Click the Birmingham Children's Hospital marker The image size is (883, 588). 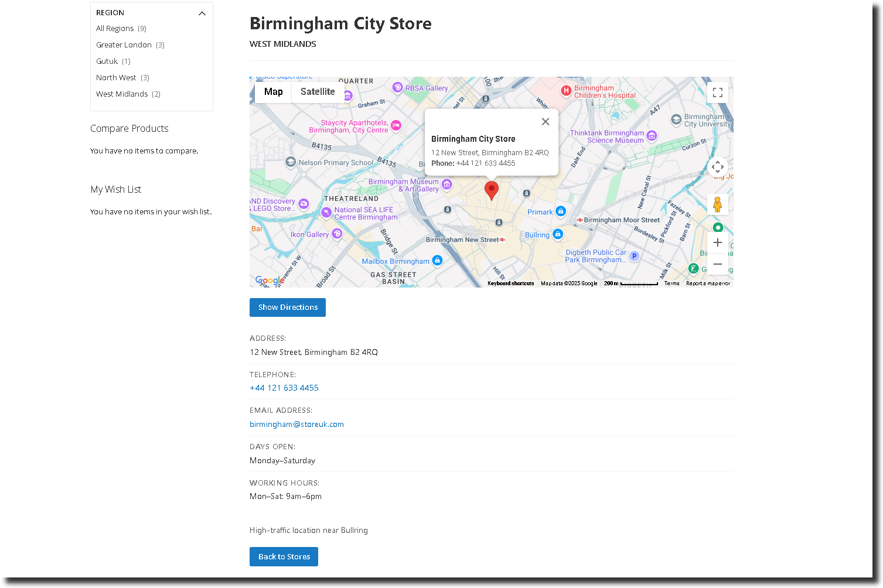(566, 91)
